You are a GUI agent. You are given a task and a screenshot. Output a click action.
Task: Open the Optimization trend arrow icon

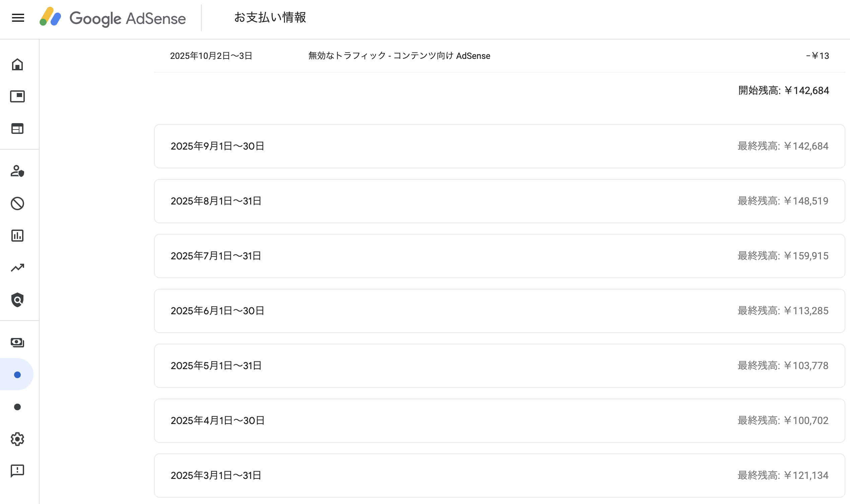click(17, 268)
